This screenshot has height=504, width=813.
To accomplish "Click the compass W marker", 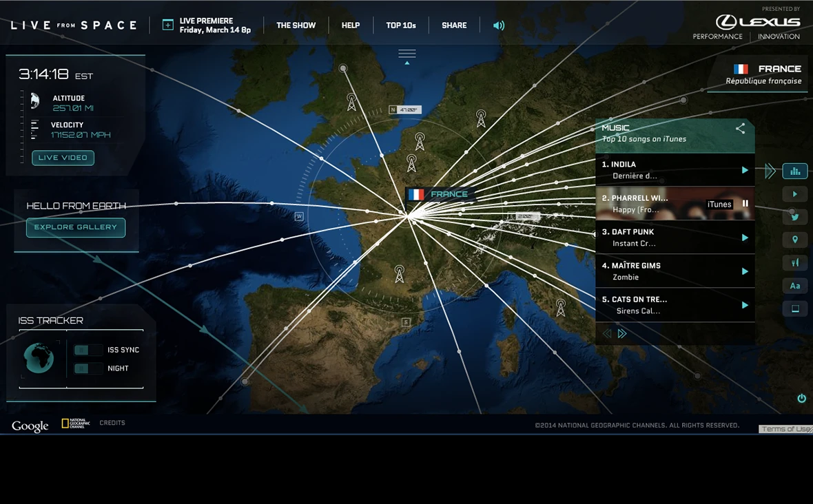I will pos(299,216).
